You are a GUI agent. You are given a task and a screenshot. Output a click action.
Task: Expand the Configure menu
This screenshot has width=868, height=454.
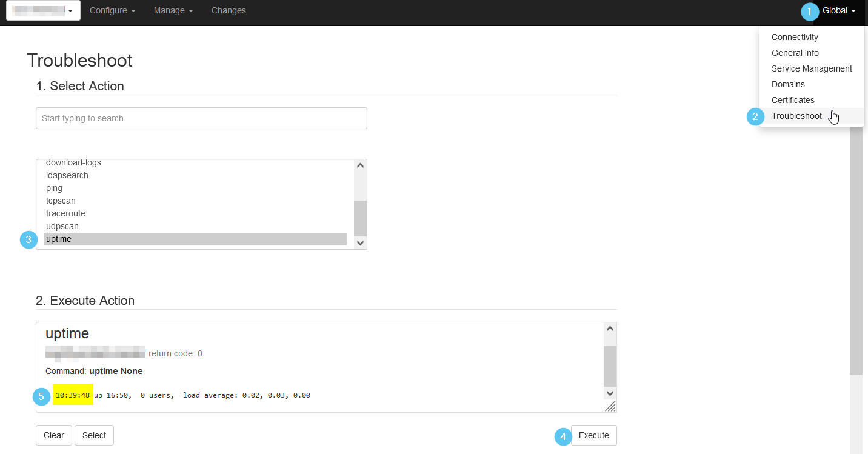[112, 10]
